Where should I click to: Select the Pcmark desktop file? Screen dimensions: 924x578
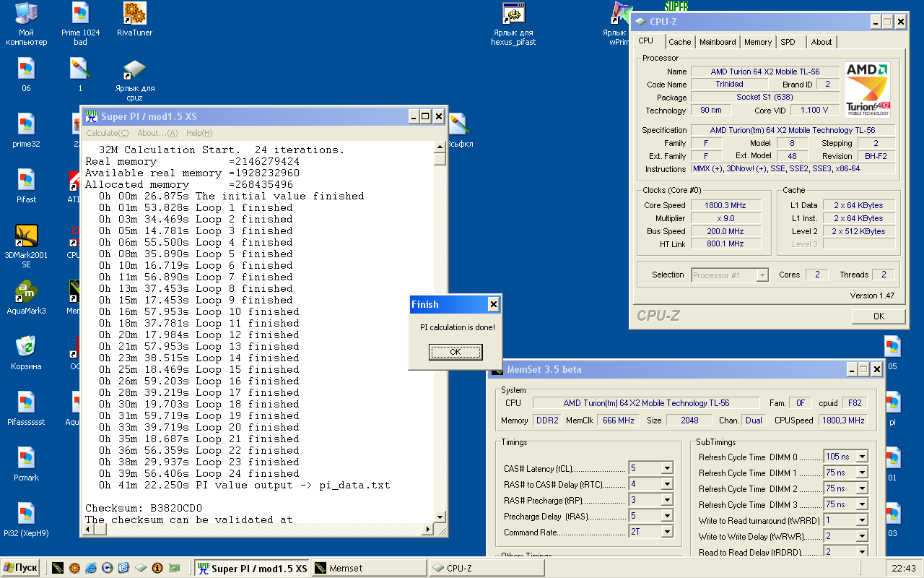(x=27, y=465)
